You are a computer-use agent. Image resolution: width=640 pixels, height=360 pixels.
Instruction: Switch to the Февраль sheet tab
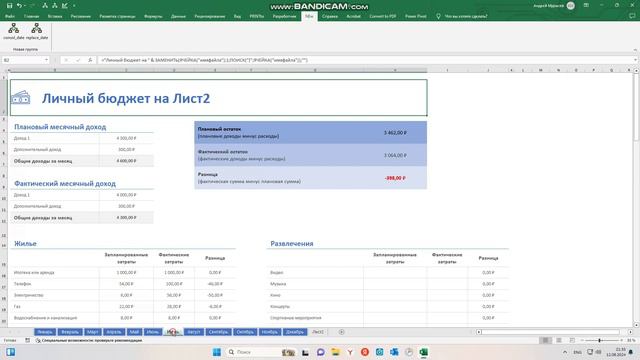point(70,332)
